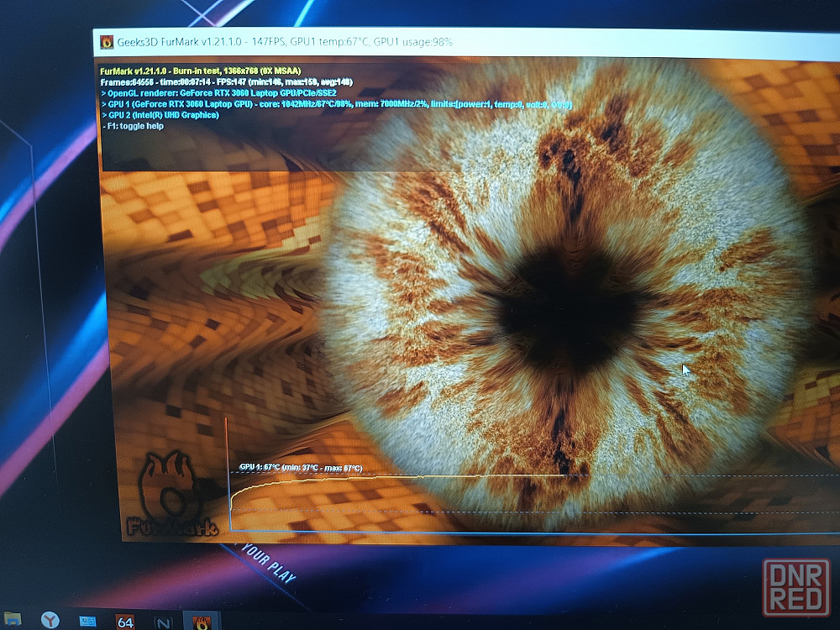Open the N-logo app in taskbar
This screenshot has height=630, width=840.
[x=162, y=622]
